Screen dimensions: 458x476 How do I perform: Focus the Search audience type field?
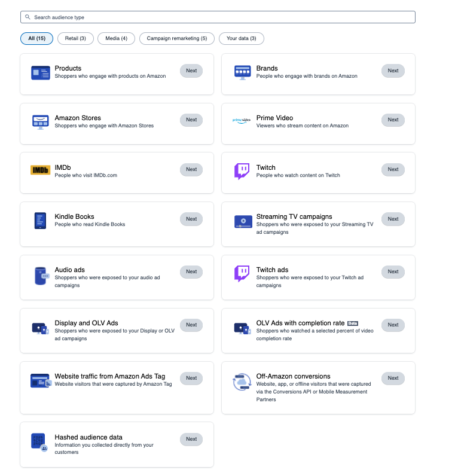tap(218, 17)
